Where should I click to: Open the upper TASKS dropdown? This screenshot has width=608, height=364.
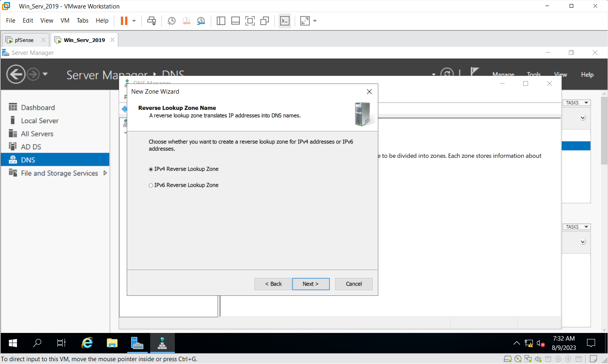[x=577, y=103]
